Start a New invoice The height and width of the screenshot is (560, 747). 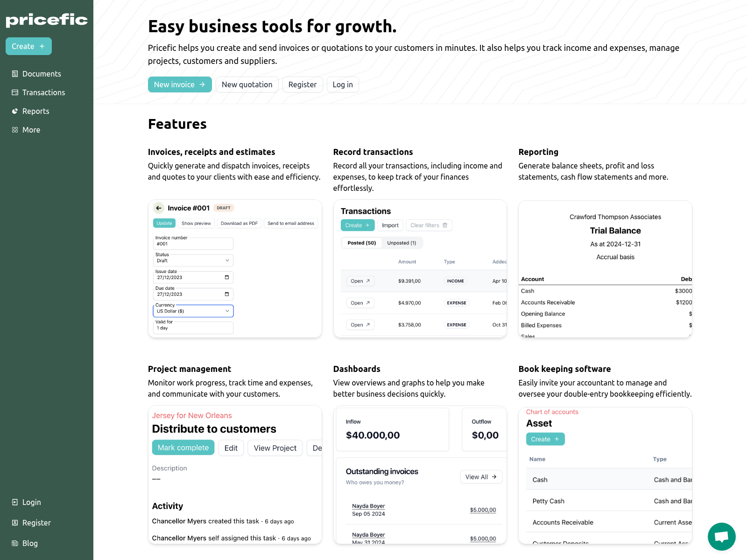tap(180, 84)
